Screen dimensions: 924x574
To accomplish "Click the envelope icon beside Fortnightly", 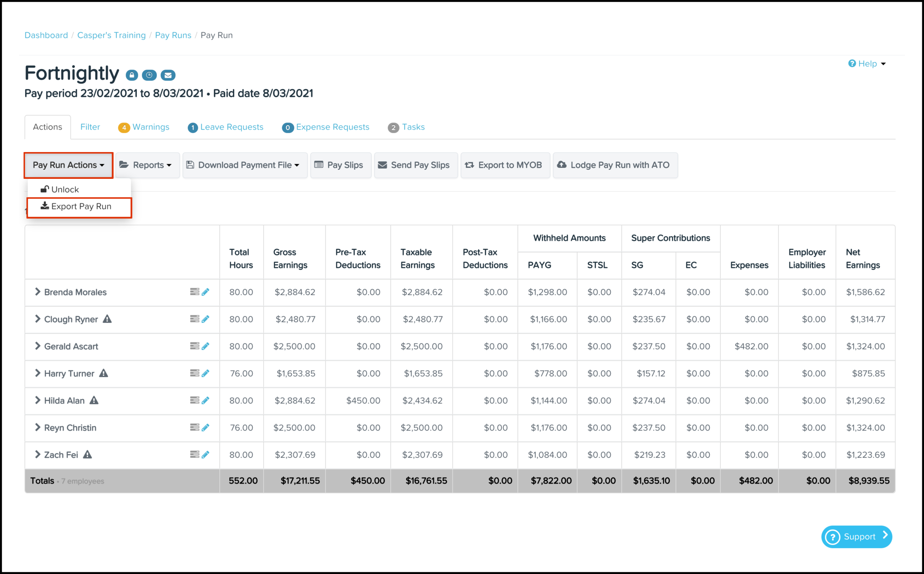I will point(168,75).
